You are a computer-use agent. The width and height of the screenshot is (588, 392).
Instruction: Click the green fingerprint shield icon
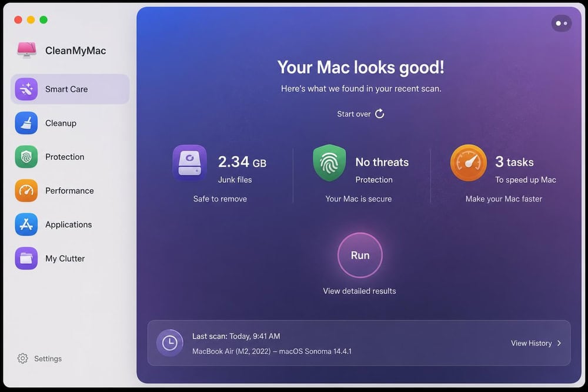coord(329,163)
